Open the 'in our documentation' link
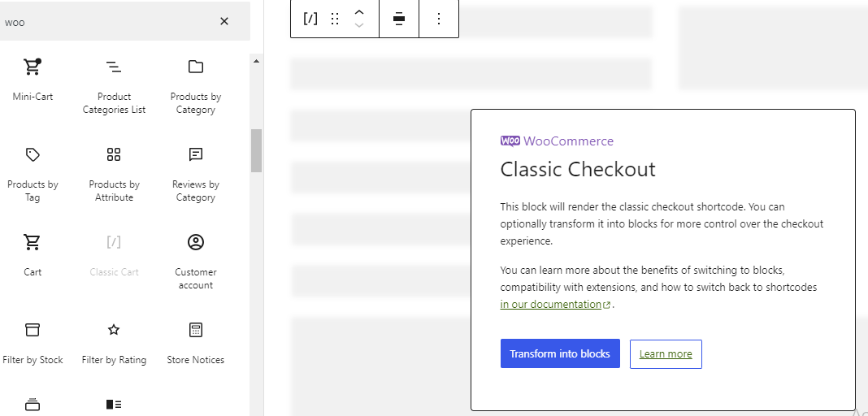 tap(555, 304)
